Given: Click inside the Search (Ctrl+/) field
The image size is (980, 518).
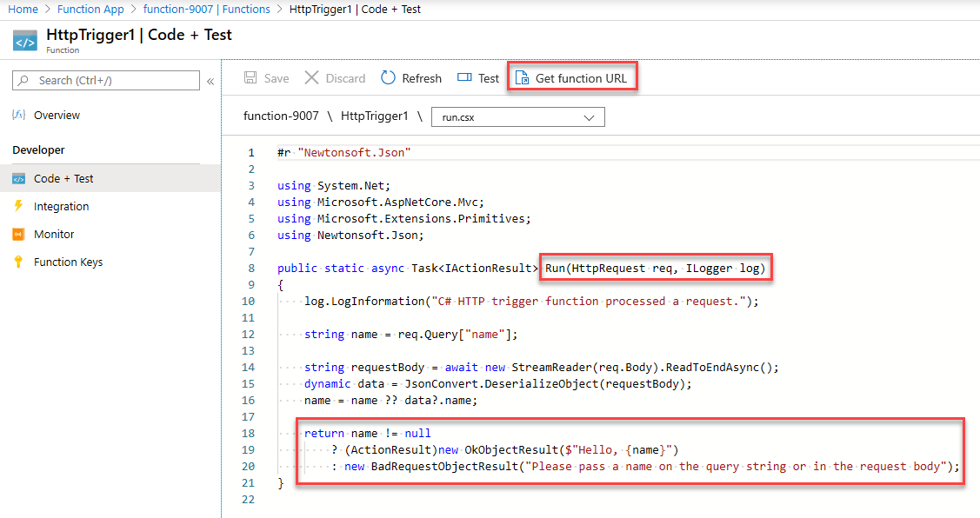Looking at the screenshot, I should pos(104,80).
